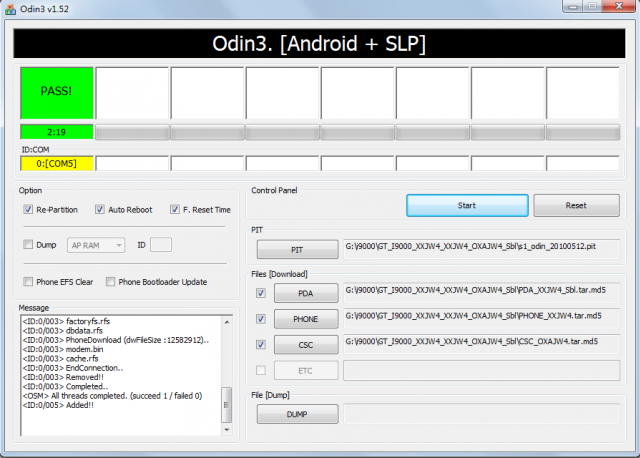Toggle F. Reset Time checkbox
The image size is (640, 458).
(175, 209)
